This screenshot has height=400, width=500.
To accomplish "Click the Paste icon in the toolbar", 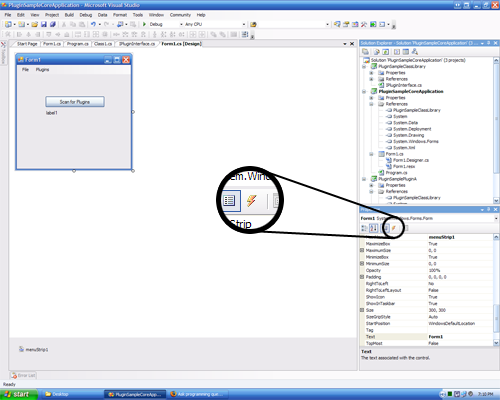I will point(82,24).
